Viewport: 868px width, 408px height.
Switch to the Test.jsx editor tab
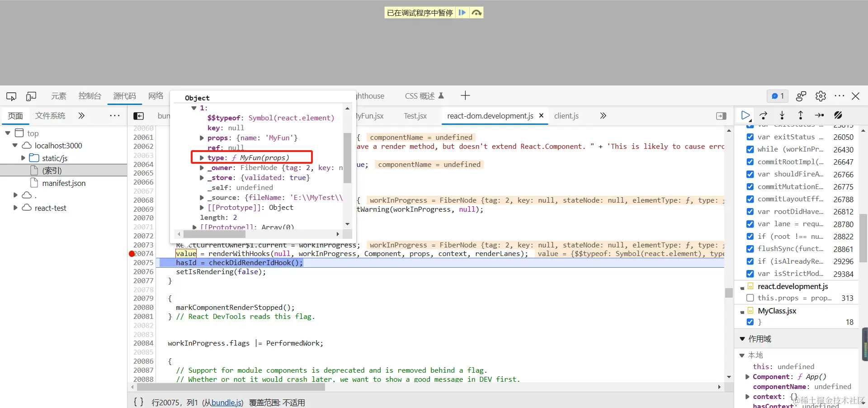point(415,116)
